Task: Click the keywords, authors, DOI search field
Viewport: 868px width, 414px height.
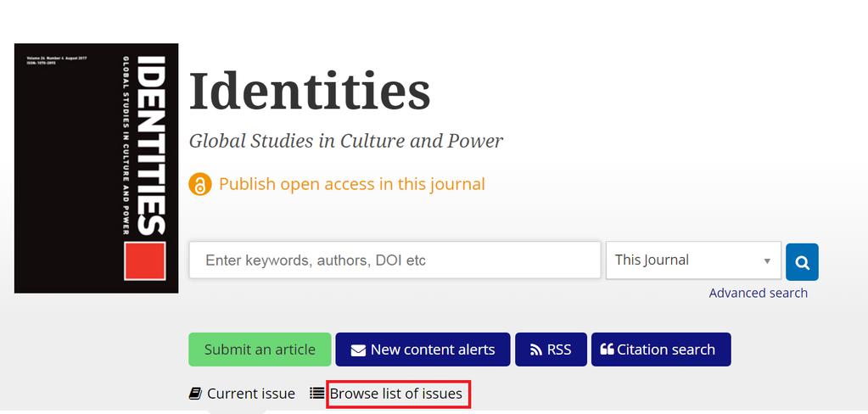Action: [x=395, y=260]
